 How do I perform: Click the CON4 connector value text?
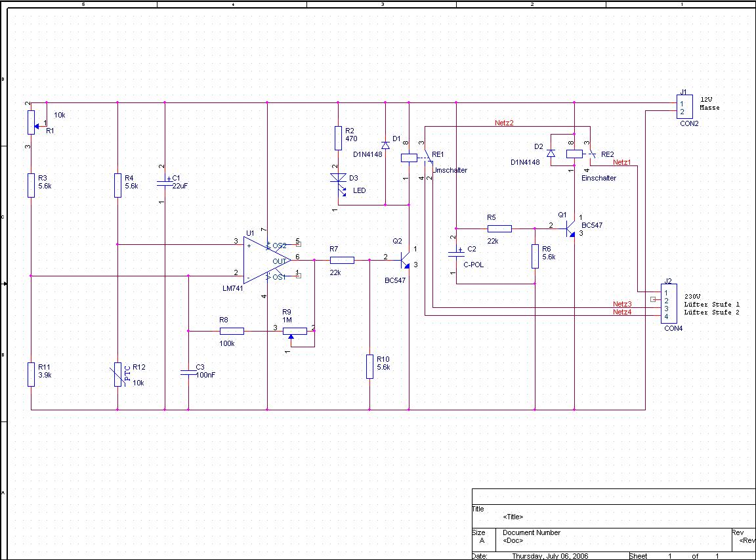pyautogui.click(x=673, y=328)
